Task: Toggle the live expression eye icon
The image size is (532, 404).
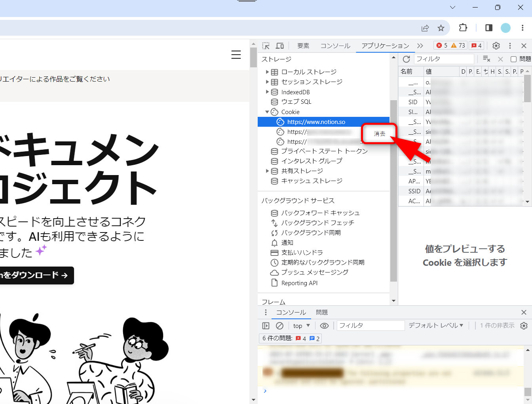Action: pos(324,326)
